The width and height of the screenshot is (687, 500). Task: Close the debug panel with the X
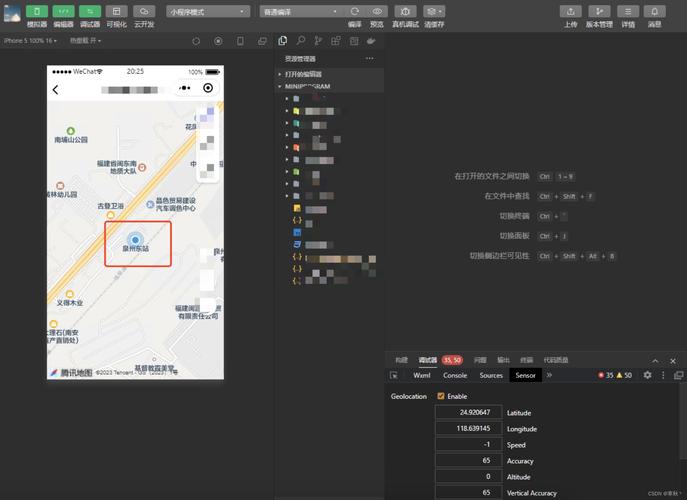tap(673, 361)
